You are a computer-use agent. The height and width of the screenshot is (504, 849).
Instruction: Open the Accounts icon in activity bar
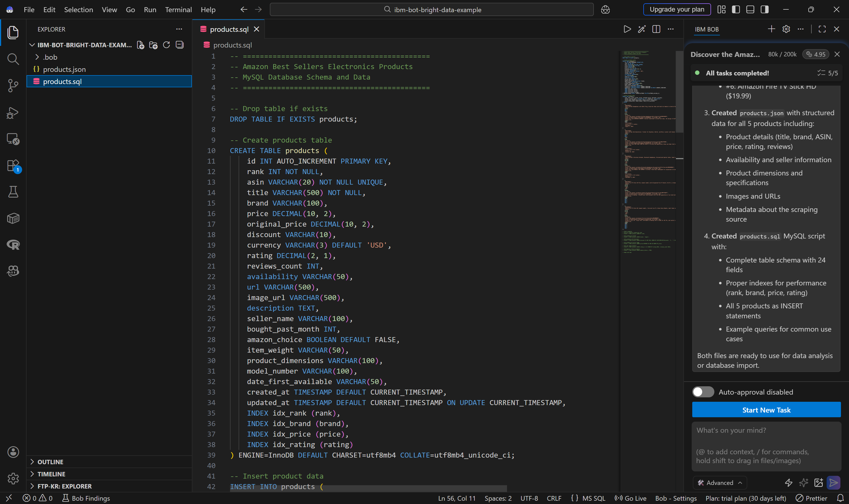tap(13, 452)
